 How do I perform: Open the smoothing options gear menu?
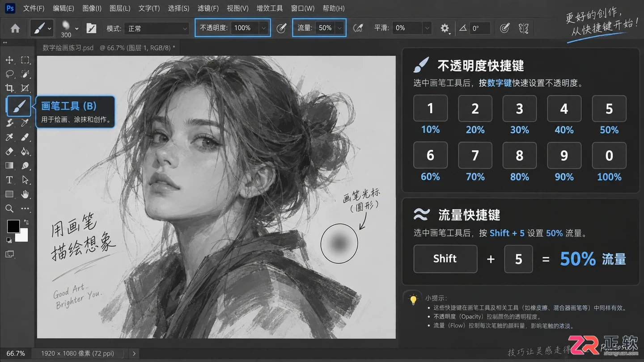tap(445, 28)
